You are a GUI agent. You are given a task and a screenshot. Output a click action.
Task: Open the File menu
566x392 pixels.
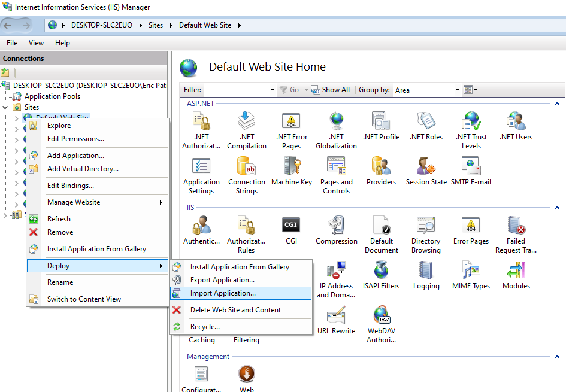12,43
